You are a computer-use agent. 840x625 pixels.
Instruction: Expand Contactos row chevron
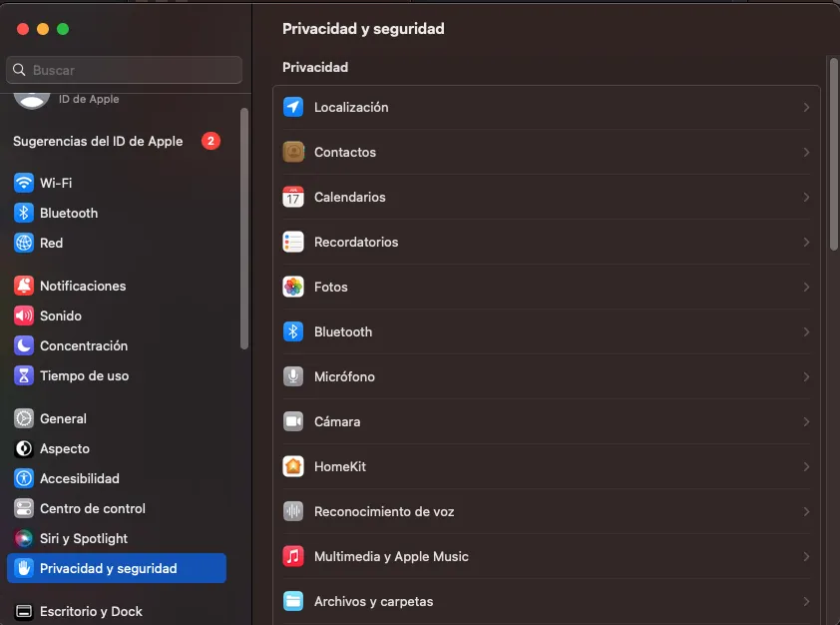(x=806, y=152)
